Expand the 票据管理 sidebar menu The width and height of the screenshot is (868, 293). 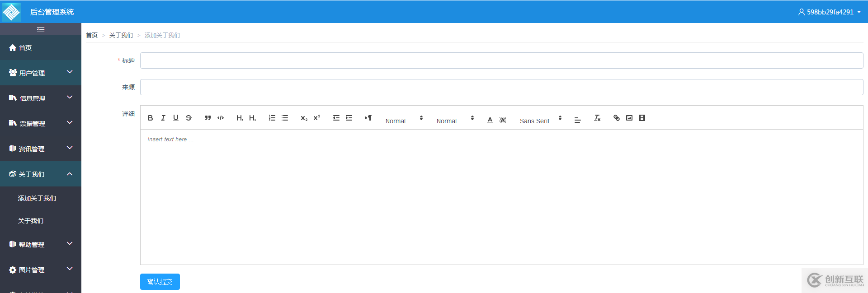click(x=41, y=123)
